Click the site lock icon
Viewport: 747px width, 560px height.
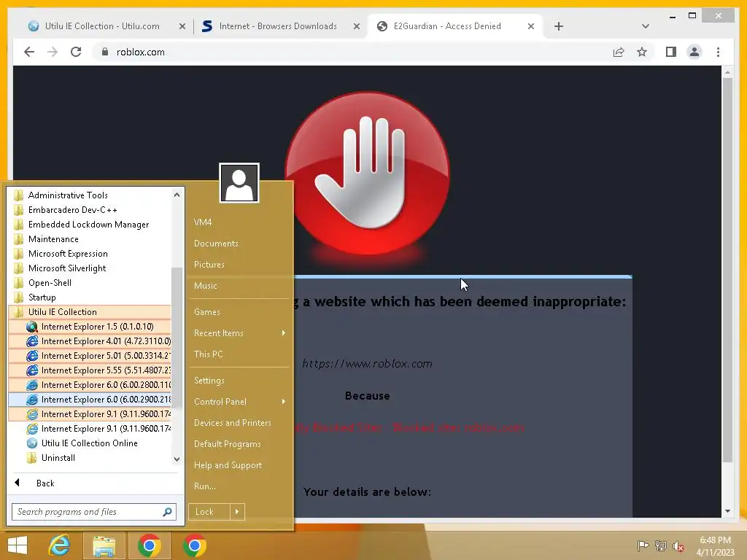pos(105,52)
